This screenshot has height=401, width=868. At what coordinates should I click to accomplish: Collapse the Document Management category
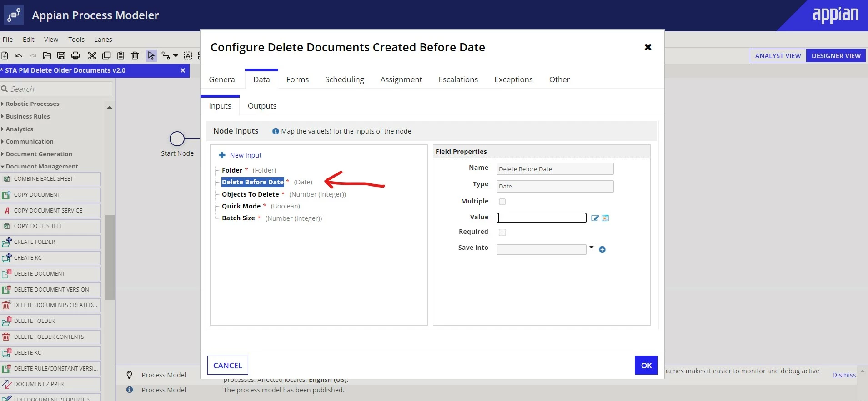[40, 167]
